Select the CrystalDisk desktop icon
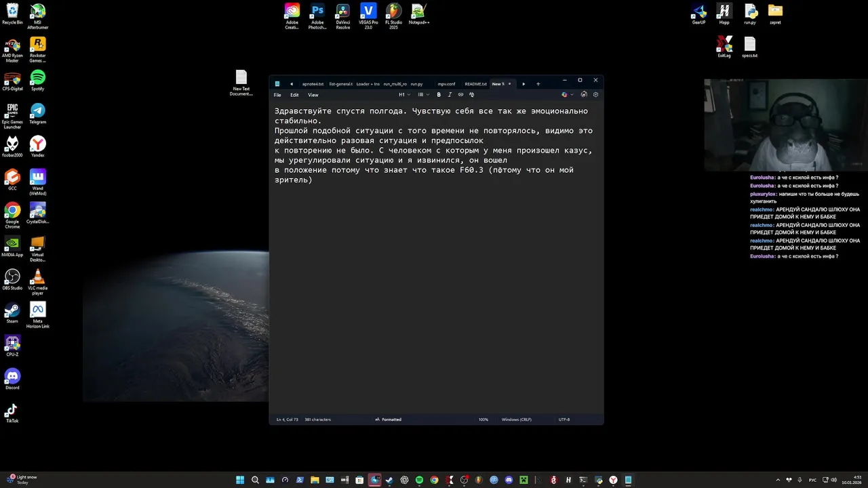 click(x=38, y=213)
